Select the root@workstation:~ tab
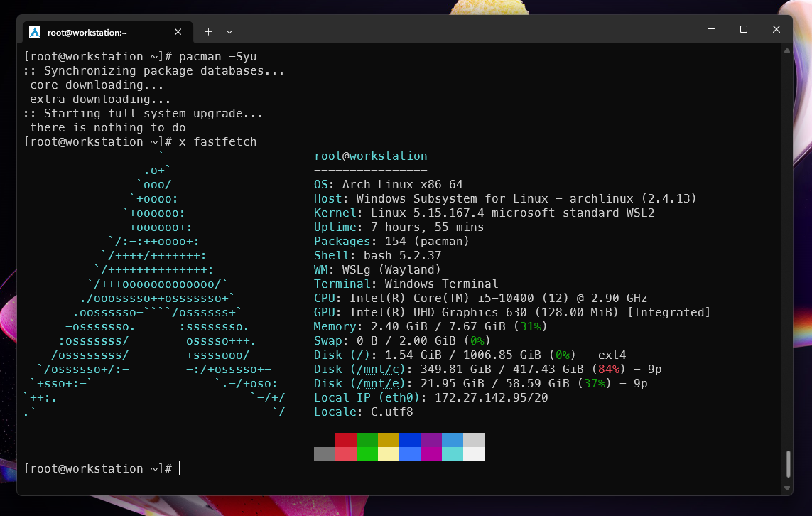Viewport: 812px width, 516px height. pyautogui.click(x=108, y=32)
